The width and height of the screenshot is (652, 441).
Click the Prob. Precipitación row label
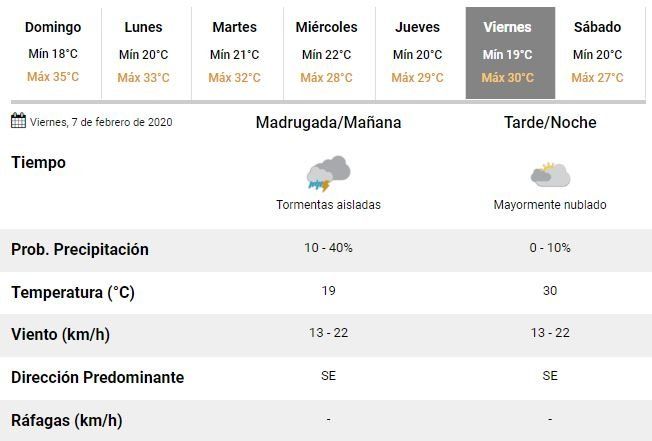(x=80, y=250)
